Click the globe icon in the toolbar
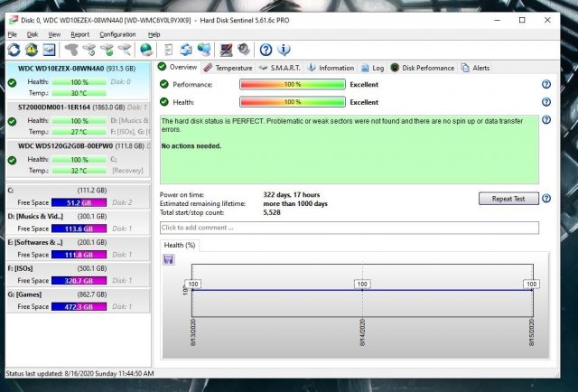578x392 pixels. [x=146, y=50]
